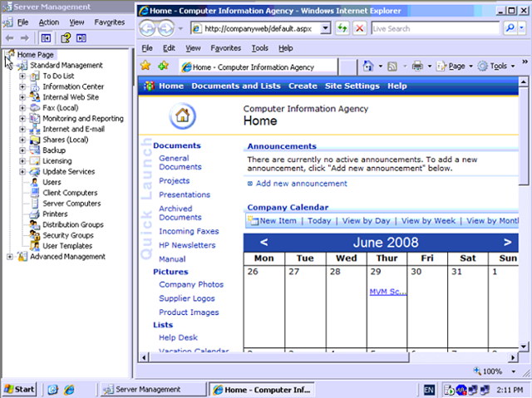Click the RSS Feeds icon
The height and width of the screenshot is (398, 532).
pyautogui.click(x=392, y=66)
